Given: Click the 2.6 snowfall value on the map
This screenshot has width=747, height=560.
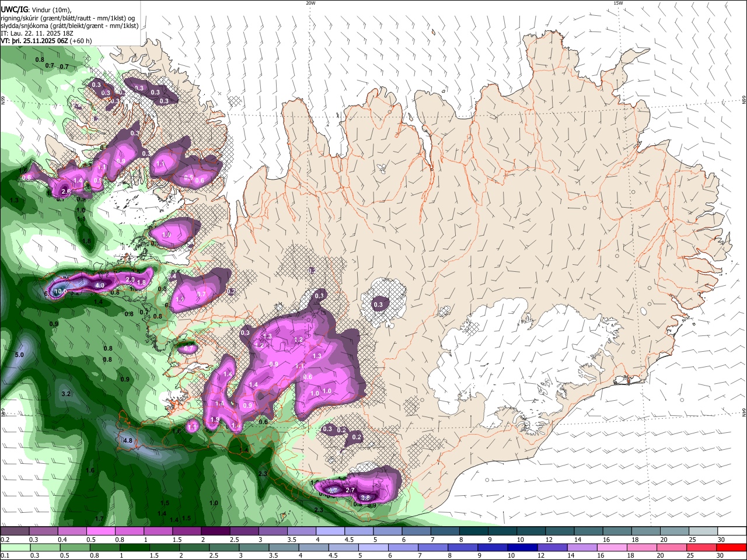Looking at the screenshot, I should coord(65,191).
